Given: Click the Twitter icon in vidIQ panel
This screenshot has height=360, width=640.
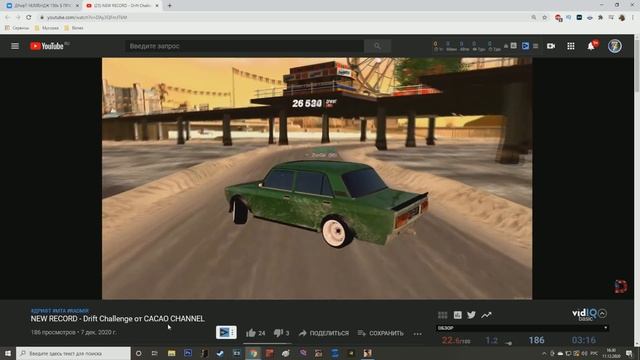Looking at the screenshot, I should [x=471, y=315].
